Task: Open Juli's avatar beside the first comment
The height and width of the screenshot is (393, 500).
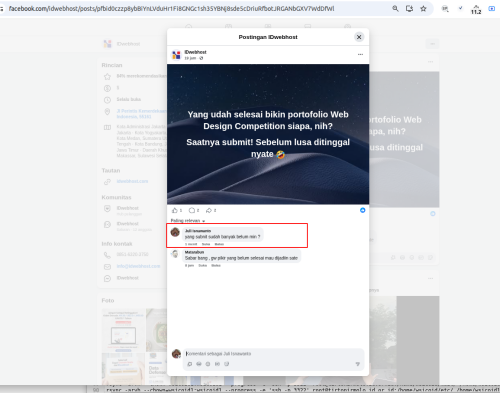Action: click(x=175, y=232)
